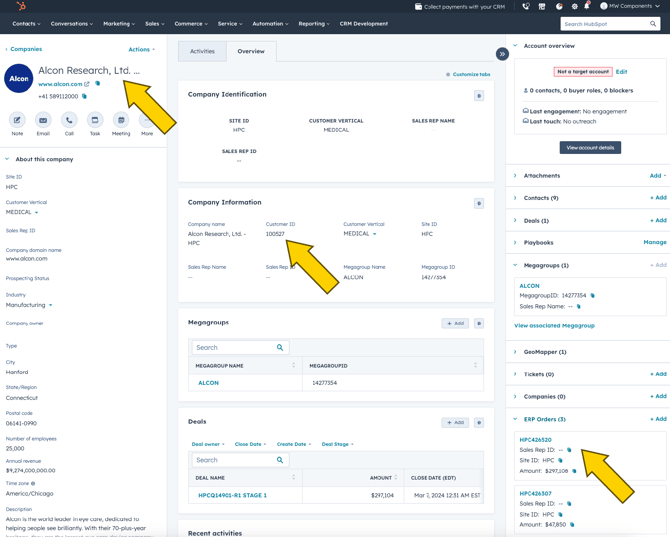The image size is (670, 537).
Task: Start a Call with the phone icon
Action: coord(69,121)
